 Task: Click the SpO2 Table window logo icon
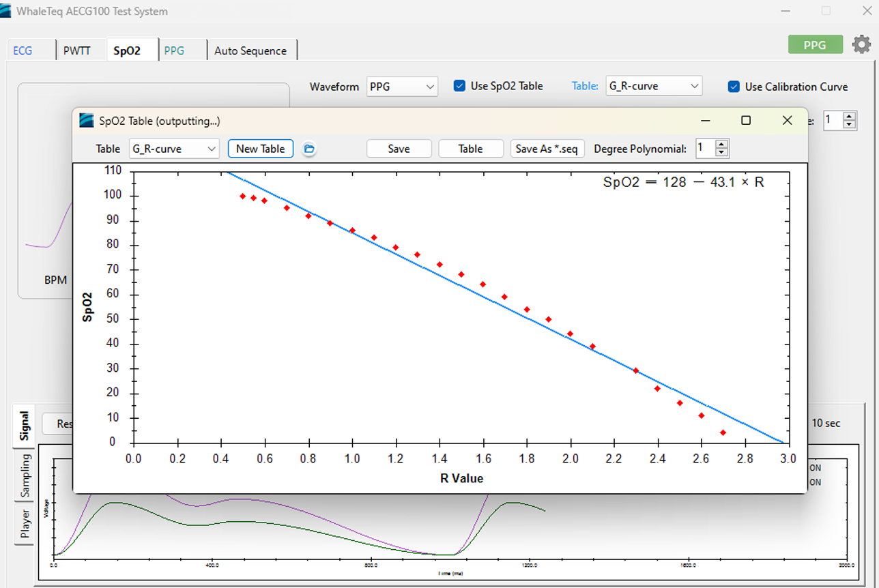tap(87, 121)
